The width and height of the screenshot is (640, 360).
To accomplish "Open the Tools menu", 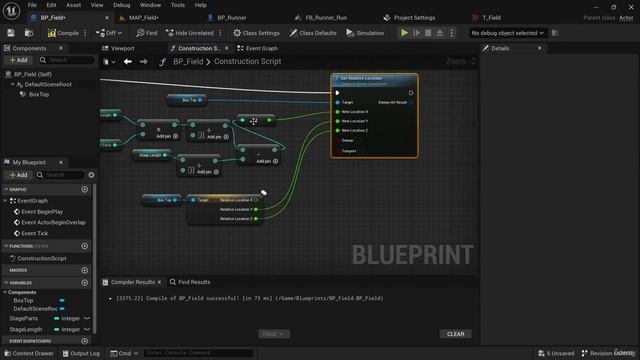I will (x=178, y=5).
